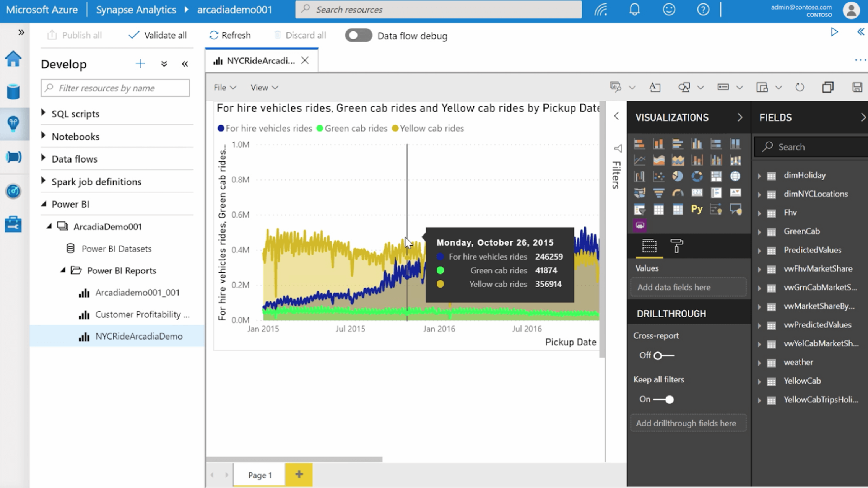Collapse the Visualizations pane chevron

[740, 117]
